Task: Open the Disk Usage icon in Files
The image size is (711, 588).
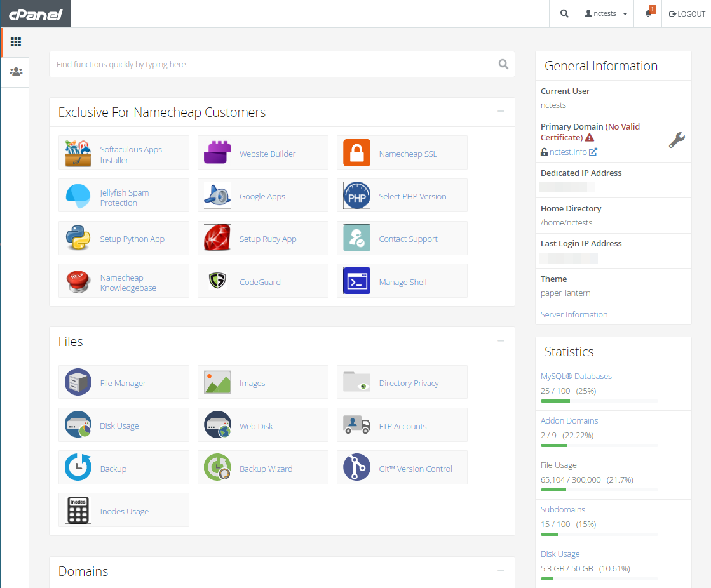Action: point(78,425)
